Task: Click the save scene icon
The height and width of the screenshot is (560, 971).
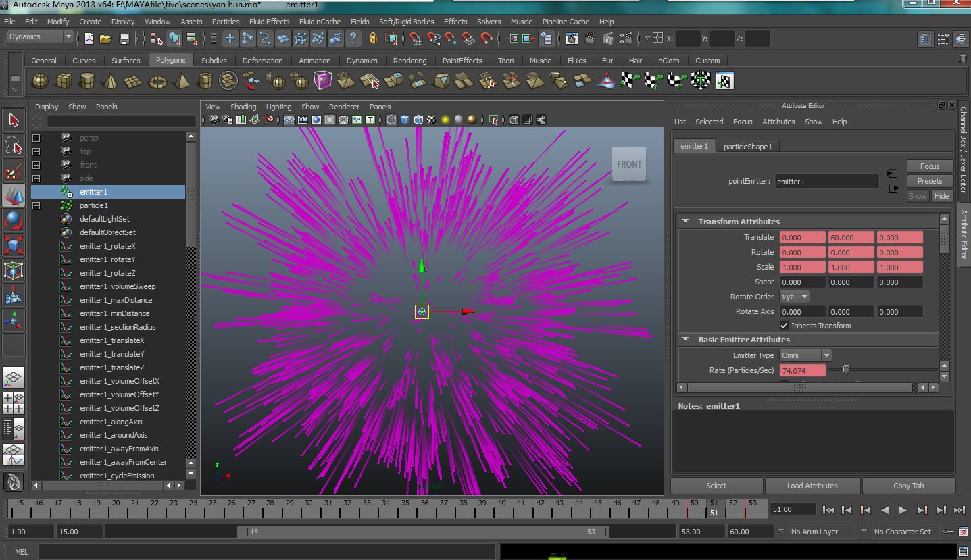Action: coord(124,39)
